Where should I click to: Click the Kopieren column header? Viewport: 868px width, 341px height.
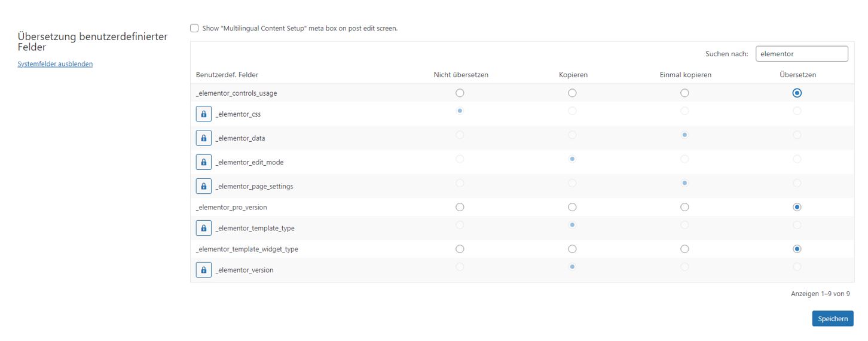[573, 75]
